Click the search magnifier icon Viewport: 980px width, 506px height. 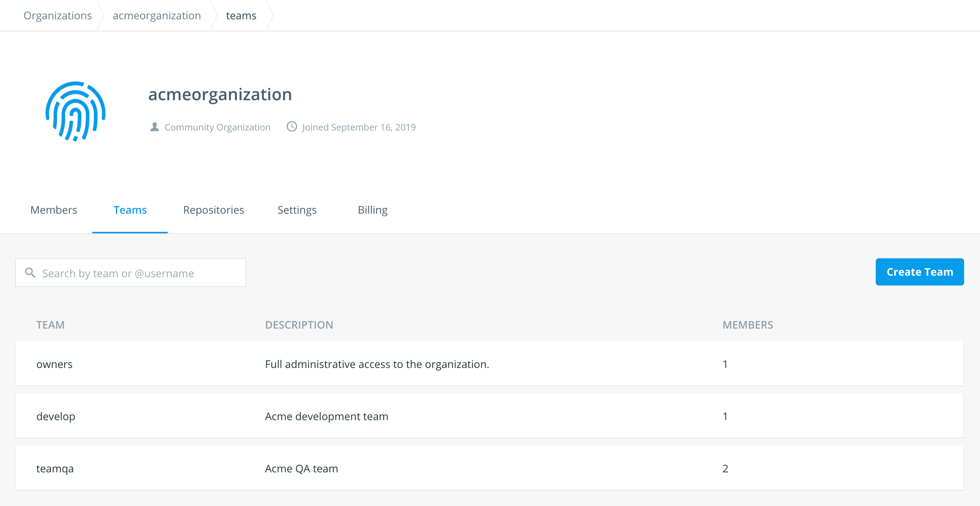[30, 273]
